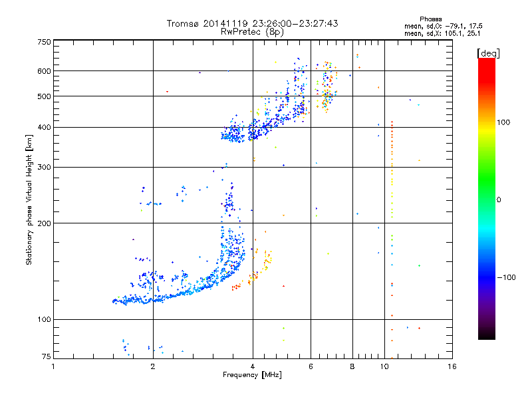
Task: Click the [deg] colorbar unit label
Action: [489, 53]
